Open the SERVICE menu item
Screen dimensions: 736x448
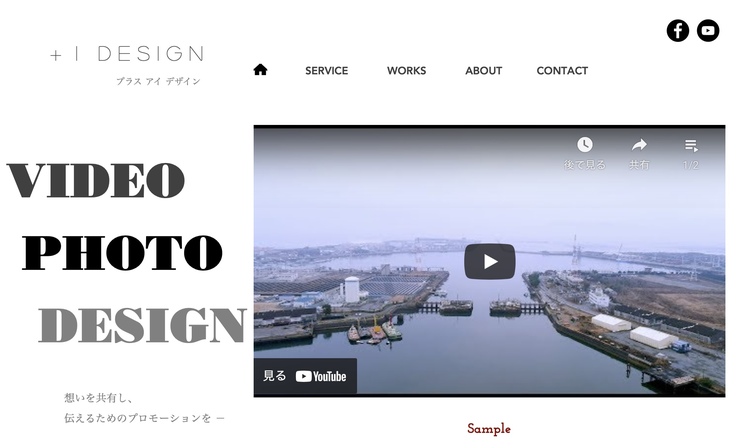[x=327, y=70]
